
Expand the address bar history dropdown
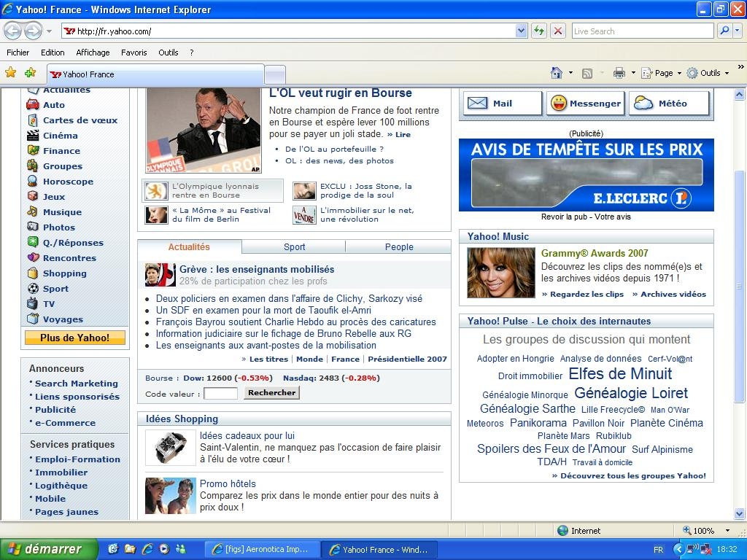coord(521,31)
